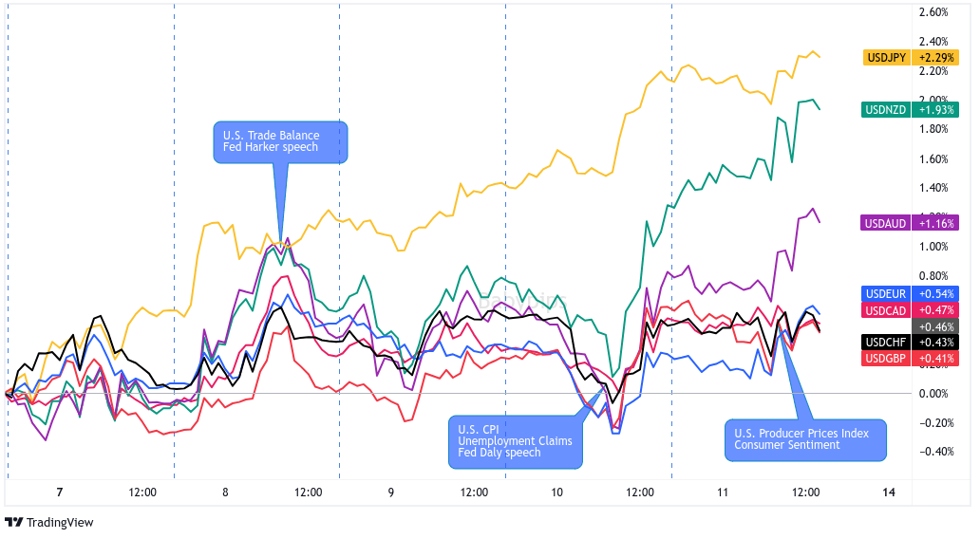Click the −0.40% price scale label
Image resolution: width=980 pixels, height=539 pixels.
click(934, 452)
